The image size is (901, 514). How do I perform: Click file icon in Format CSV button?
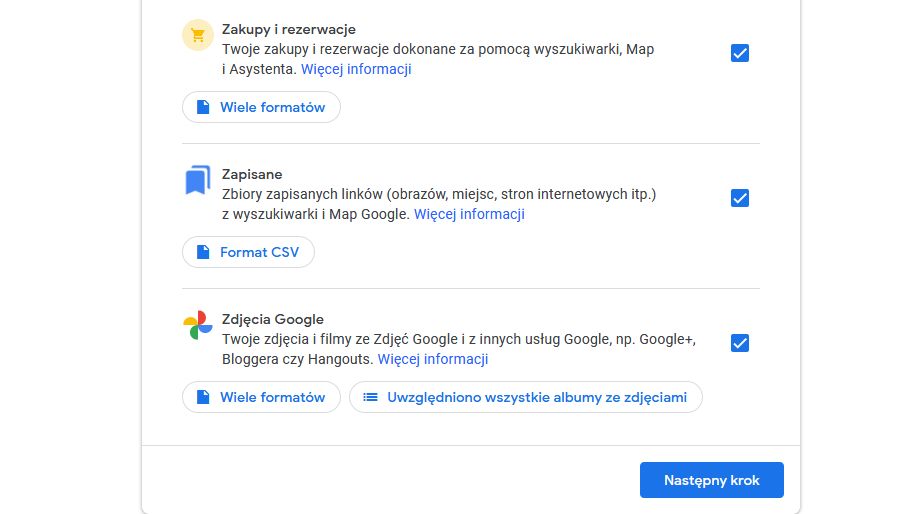coord(203,252)
